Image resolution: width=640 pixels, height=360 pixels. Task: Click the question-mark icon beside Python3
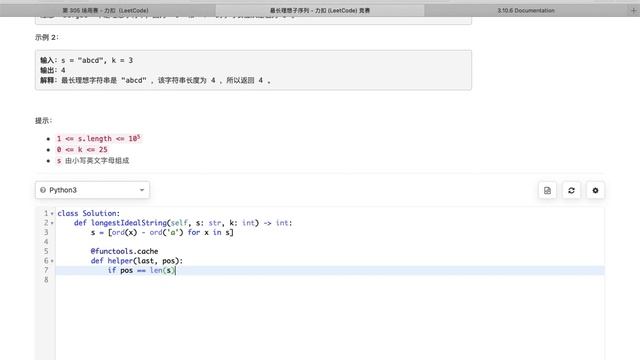point(43,190)
